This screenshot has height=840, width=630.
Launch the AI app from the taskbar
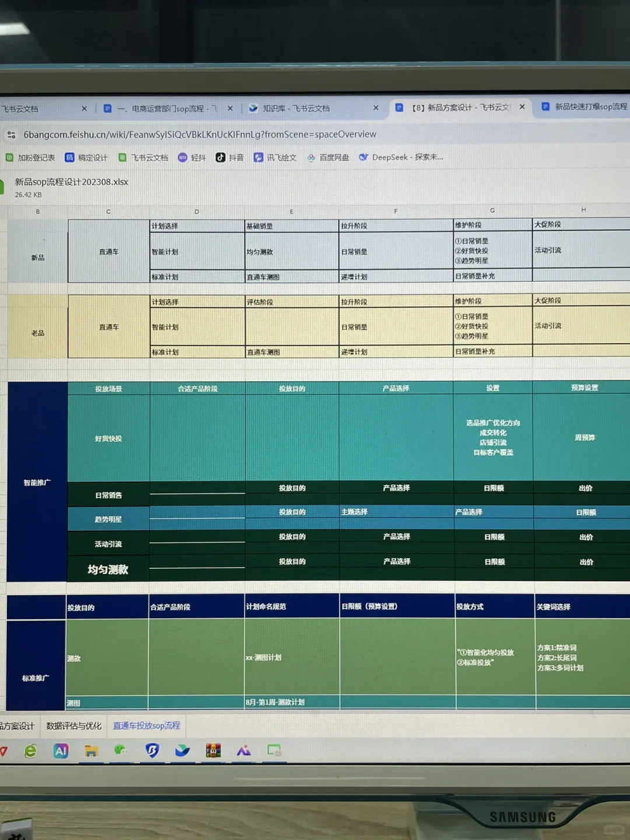61,751
